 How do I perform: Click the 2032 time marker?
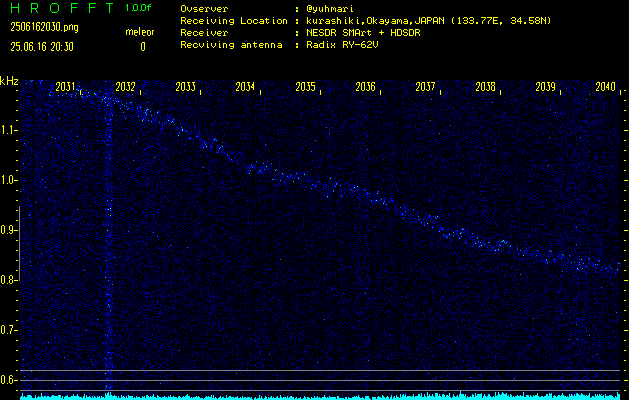[x=125, y=87]
